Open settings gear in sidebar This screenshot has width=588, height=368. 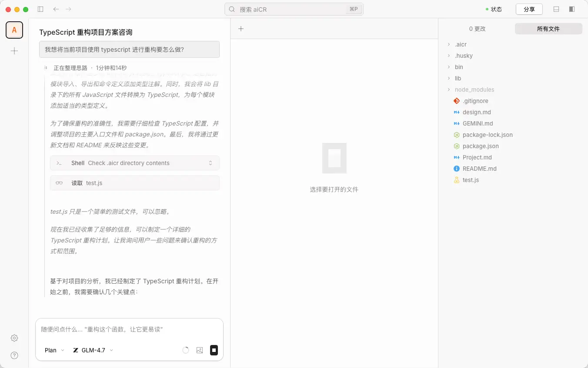click(14, 338)
